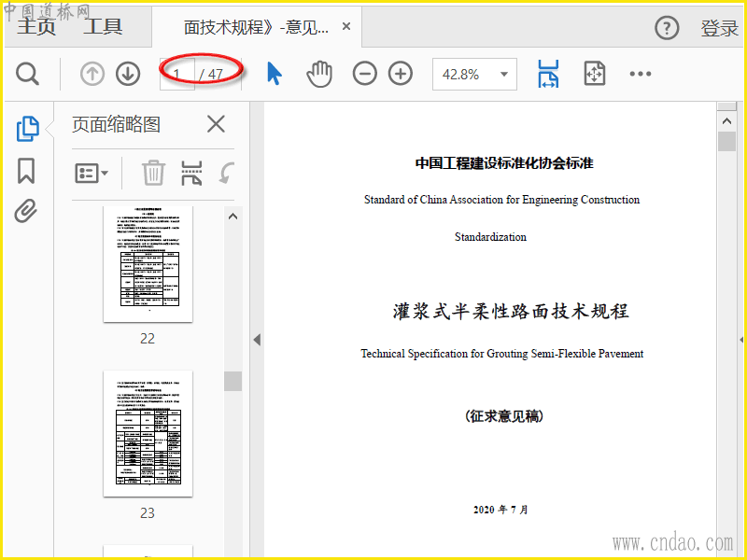Click fit-width scrolling mode icon
This screenshot has height=560, width=747.
pos(548,74)
